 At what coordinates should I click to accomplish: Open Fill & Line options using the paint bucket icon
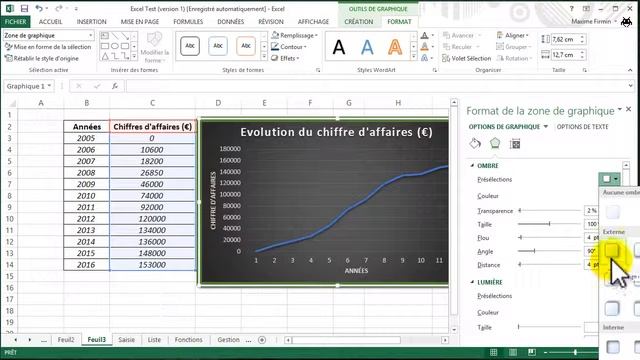(x=475, y=143)
